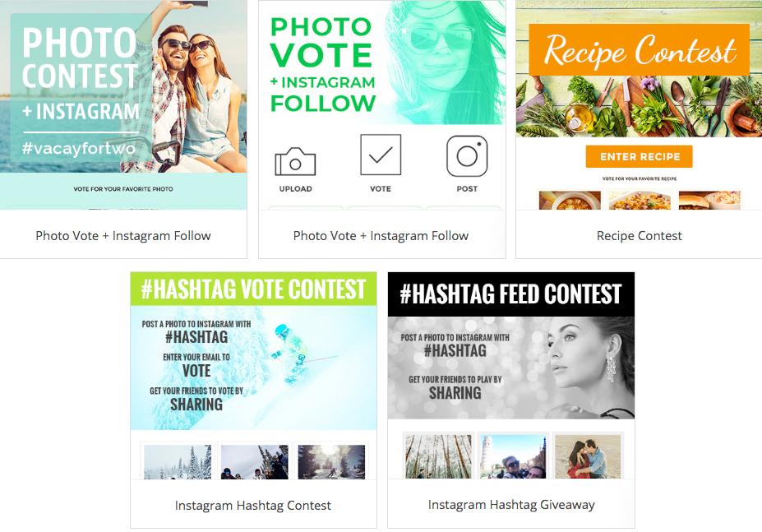Open the Instagram Hashtag Giveaway template title
Viewport: 762px width, 532px height.
point(511,505)
